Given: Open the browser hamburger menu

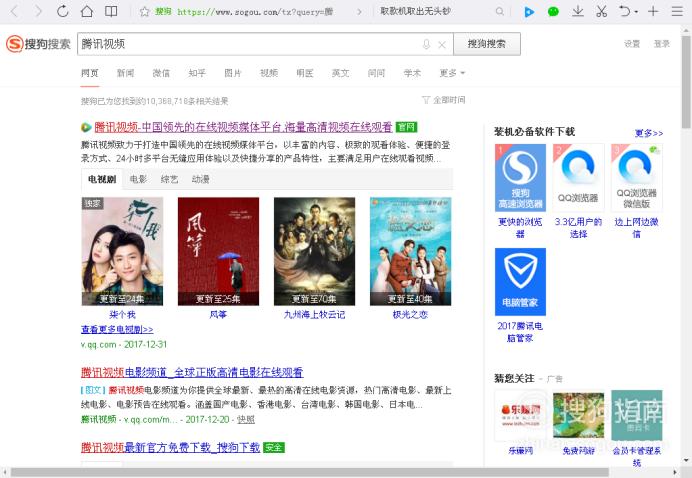Looking at the screenshot, I should point(677,11).
